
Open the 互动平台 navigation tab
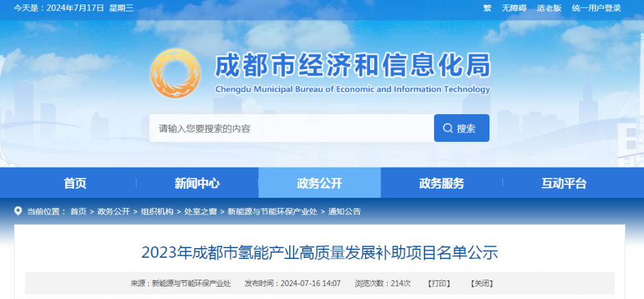(564, 183)
